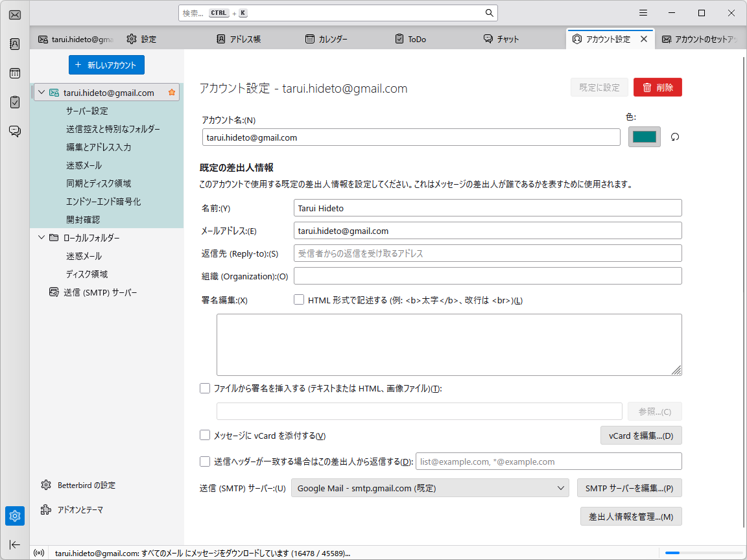The image size is (747, 560).
Task: Open the Chat sidebar icon
Action: pos(15,131)
